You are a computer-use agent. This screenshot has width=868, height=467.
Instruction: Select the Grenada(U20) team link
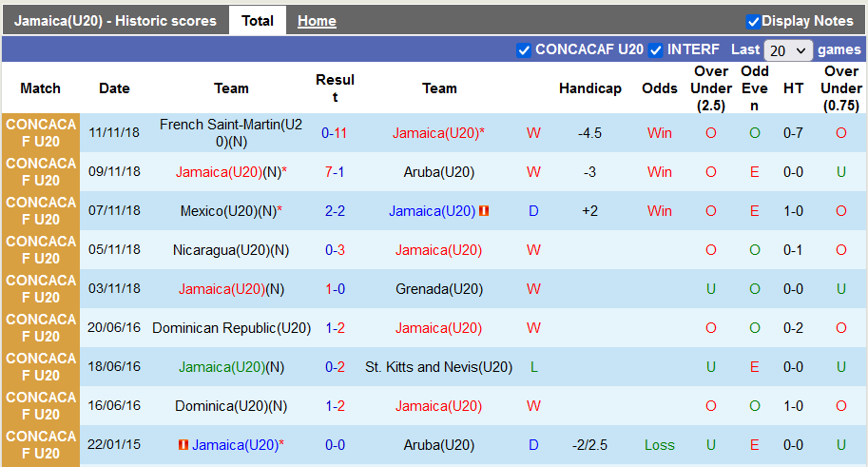point(439,289)
